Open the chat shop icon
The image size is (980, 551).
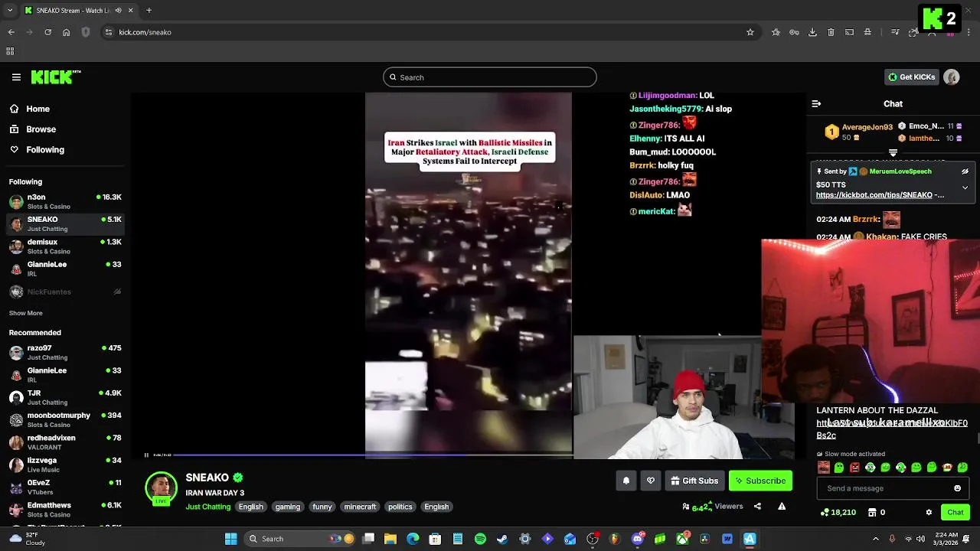871,513
